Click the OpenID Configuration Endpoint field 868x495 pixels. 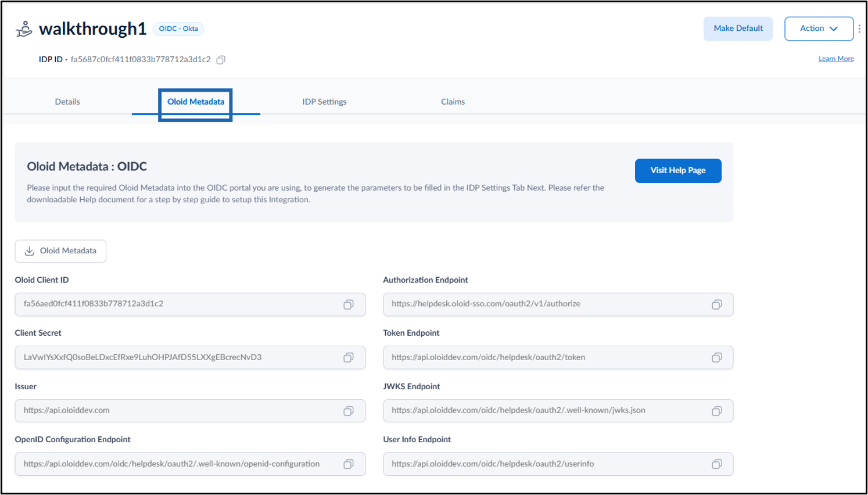(190, 464)
